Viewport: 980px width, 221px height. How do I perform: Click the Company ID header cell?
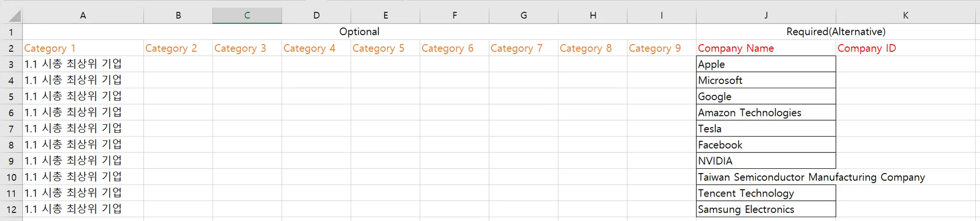coord(905,48)
